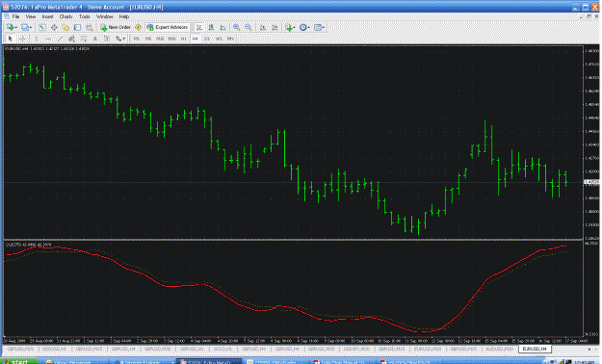Toggle the Market Watch window
Image resolution: width=602 pixels, height=364 pixels.
click(42, 27)
